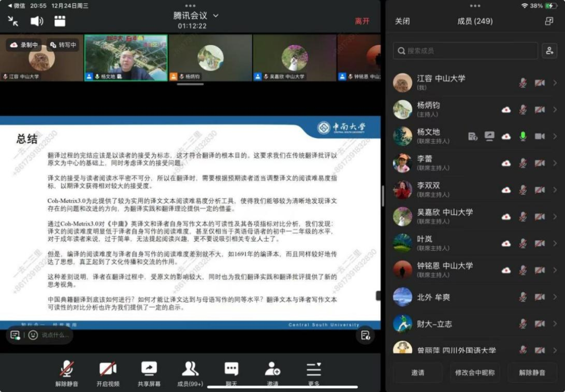The height and width of the screenshot is (392, 565).
Task: Click the pop-out icon beside 成员 (249) header
Action: click(549, 21)
